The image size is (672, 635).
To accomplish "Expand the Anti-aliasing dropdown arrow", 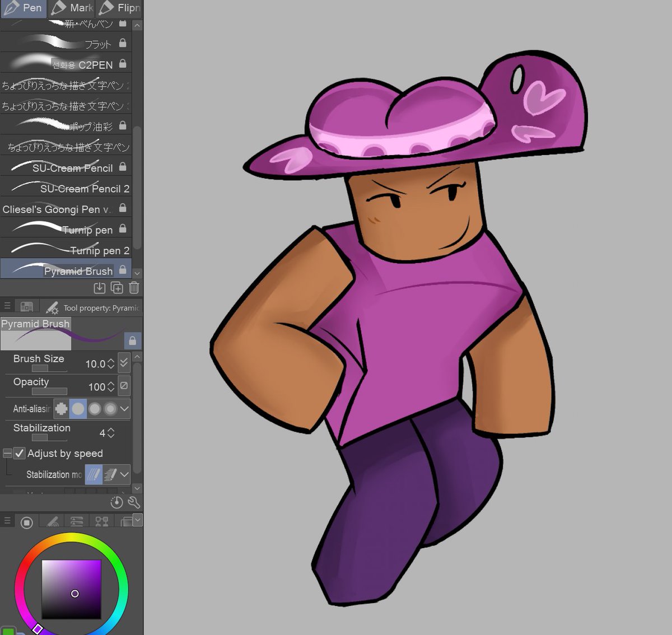I will click(x=124, y=409).
